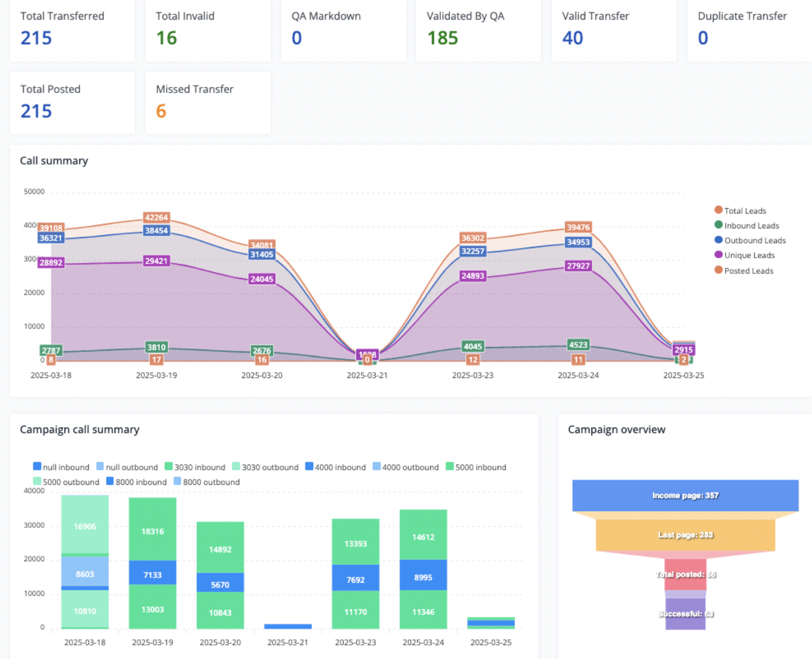Click the 32257 data label
This screenshot has width=812, height=659.
(x=473, y=252)
